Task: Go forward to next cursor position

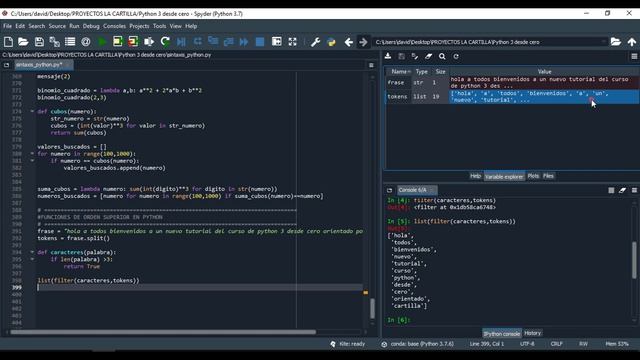Action: tap(363, 42)
